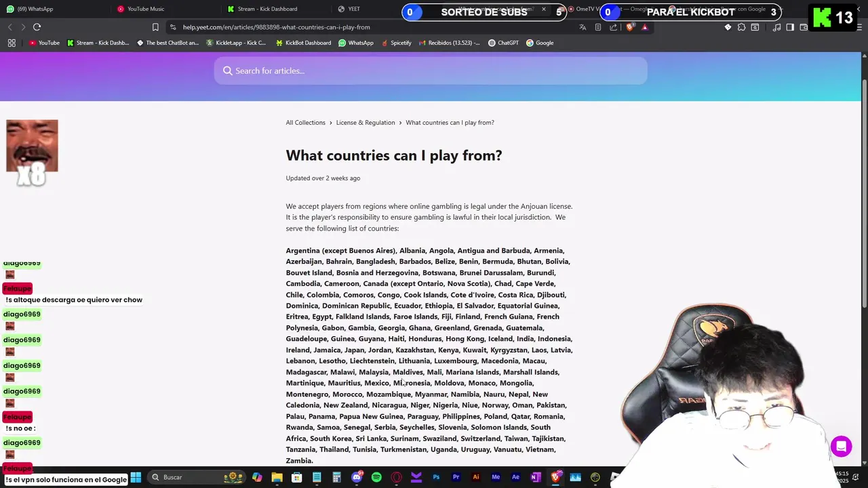Switch to the WhatsApp tab

tap(53, 9)
